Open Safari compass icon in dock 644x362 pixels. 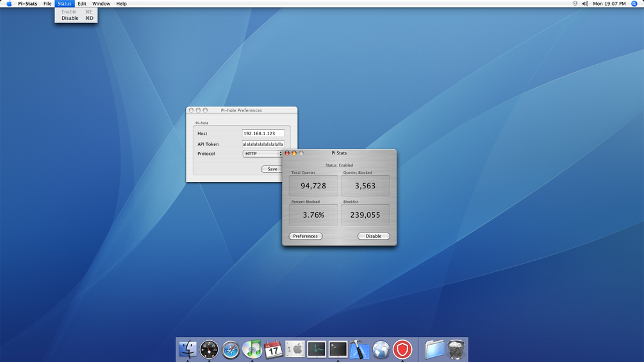click(231, 350)
